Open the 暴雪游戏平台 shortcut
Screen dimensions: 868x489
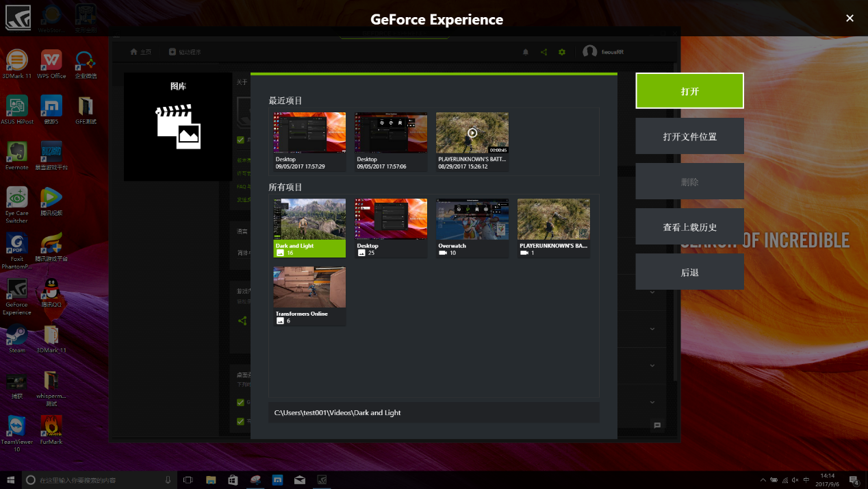pyautogui.click(x=51, y=155)
